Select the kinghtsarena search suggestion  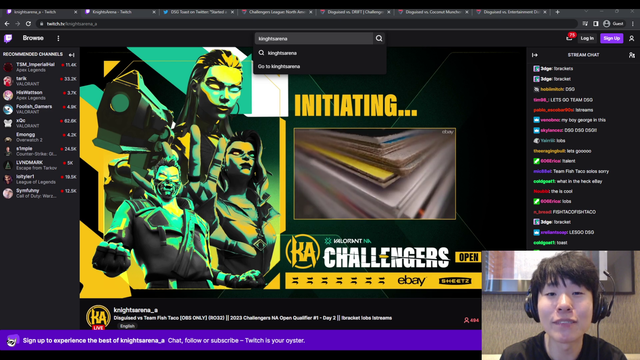click(x=320, y=53)
